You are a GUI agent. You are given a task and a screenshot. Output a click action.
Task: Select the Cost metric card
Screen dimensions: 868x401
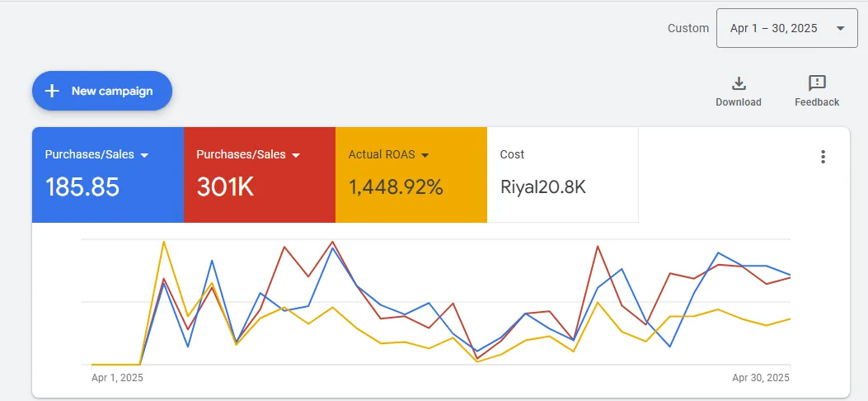coord(562,175)
